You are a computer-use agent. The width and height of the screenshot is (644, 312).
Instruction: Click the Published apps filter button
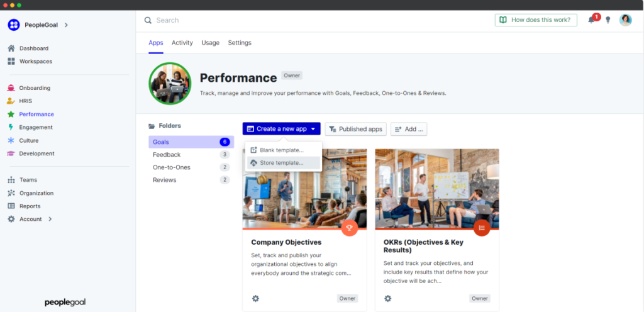pos(356,129)
